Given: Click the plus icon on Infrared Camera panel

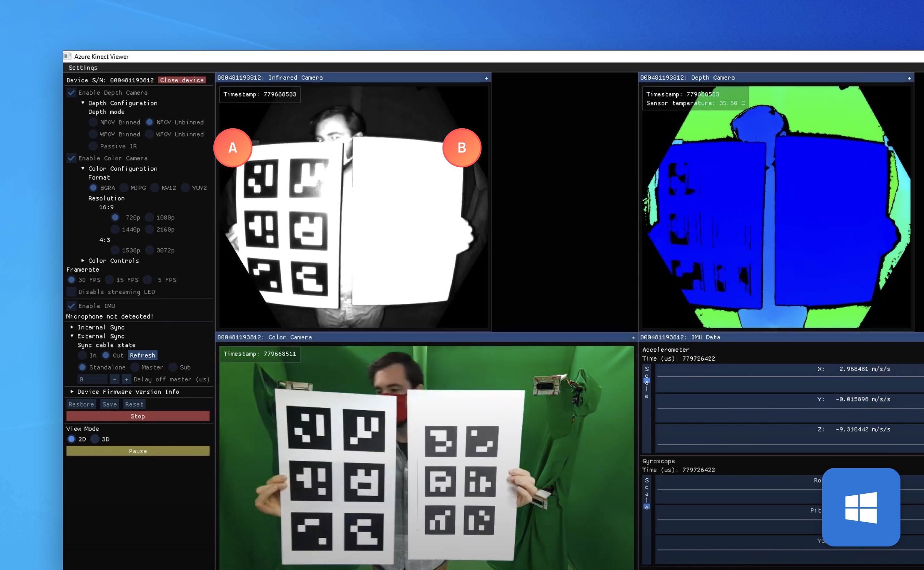Looking at the screenshot, I should [486, 78].
